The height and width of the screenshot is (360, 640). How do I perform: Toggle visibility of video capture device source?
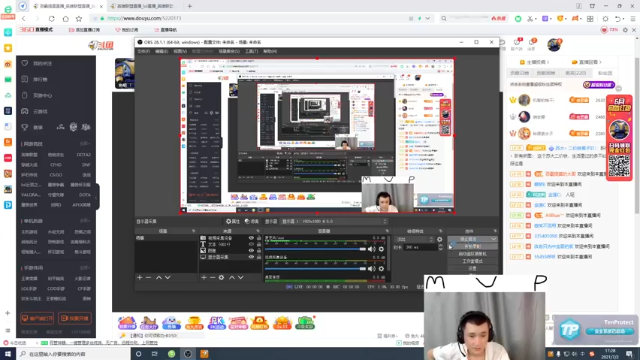coord(251,238)
